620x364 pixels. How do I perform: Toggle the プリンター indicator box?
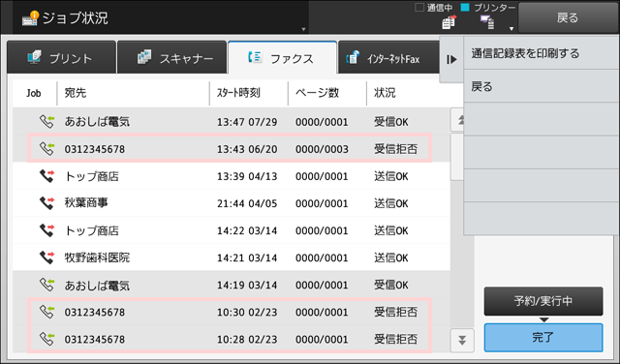point(465,8)
